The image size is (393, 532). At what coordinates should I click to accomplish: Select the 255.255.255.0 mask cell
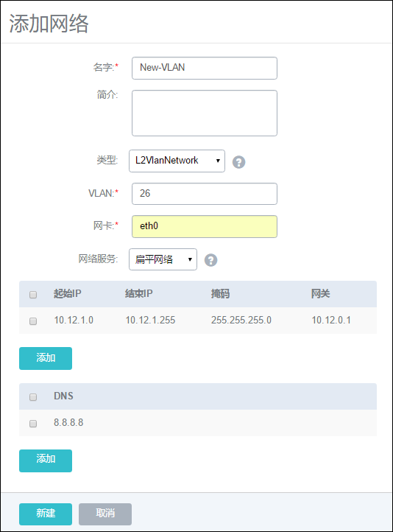click(x=241, y=320)
